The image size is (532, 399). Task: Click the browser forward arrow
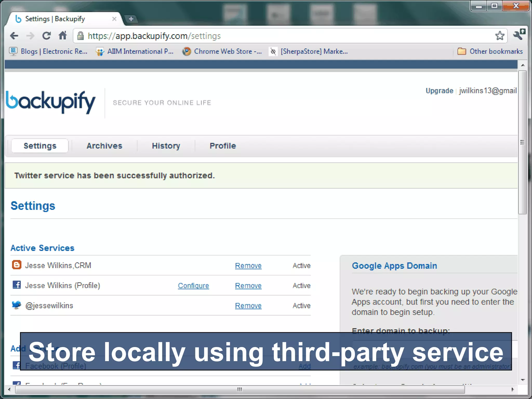point(30,36)
